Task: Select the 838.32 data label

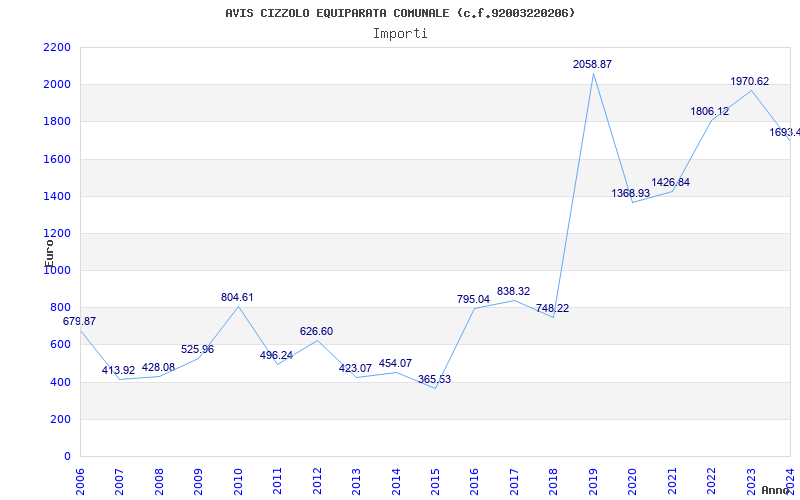Action: [x=513, y=291]
